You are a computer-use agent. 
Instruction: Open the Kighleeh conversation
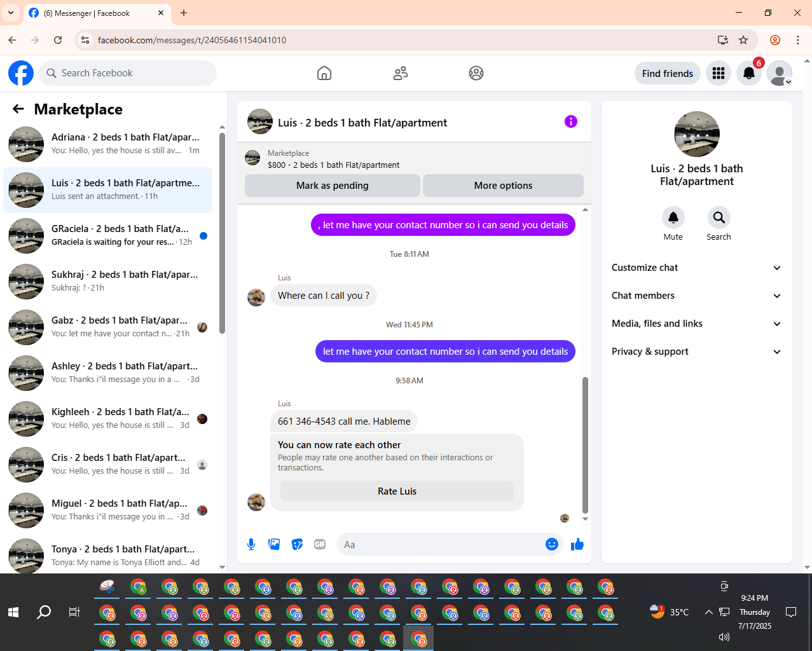coord(108,419)
